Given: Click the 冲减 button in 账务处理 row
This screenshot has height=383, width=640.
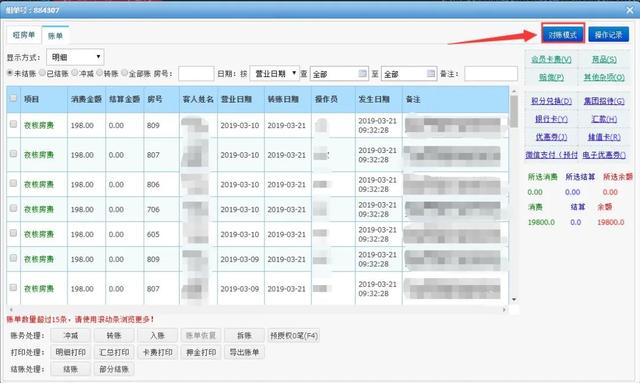Looking at the screenshot, I should 71,336.
